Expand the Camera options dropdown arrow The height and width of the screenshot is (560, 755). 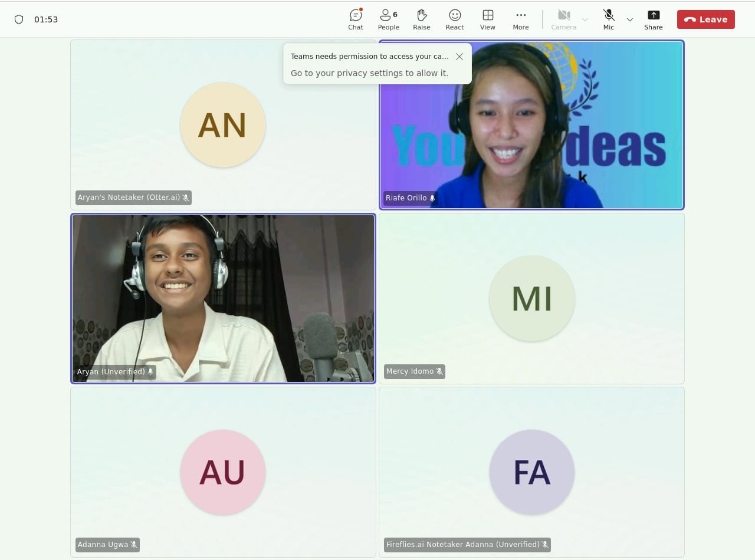(585, 19)
